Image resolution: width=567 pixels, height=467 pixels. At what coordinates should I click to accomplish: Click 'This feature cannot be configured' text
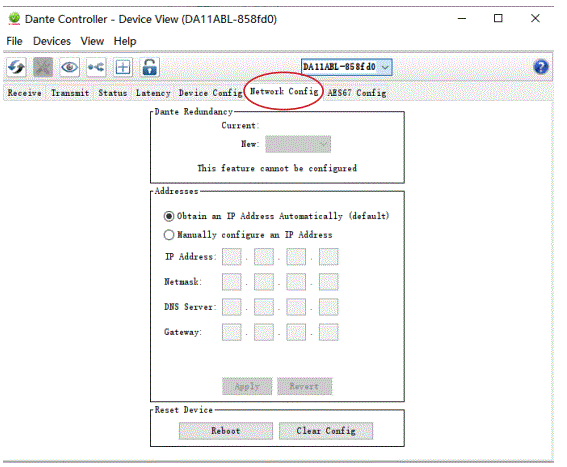coord(277,168)
